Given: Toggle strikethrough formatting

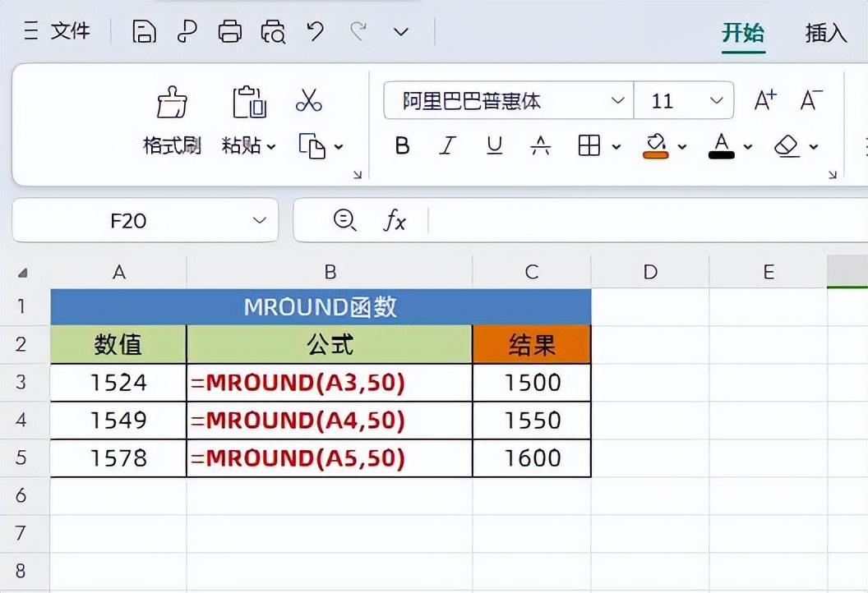Looking at the screenshot, I should [x=540, y=146].
